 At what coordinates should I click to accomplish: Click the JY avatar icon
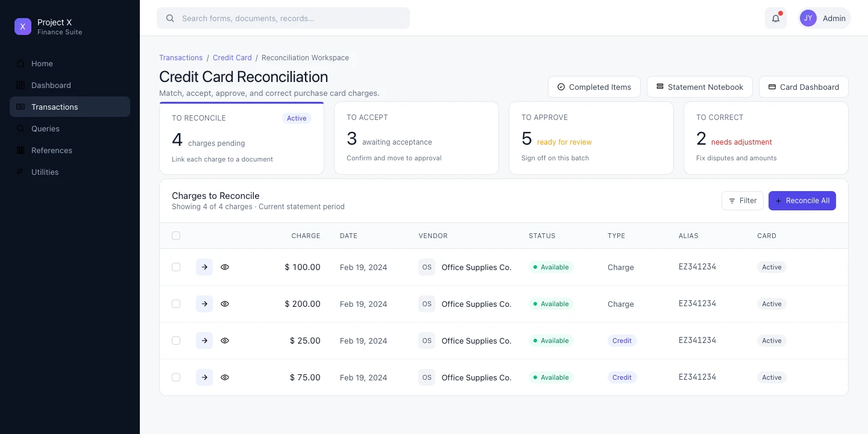click(x=808, y=18)
